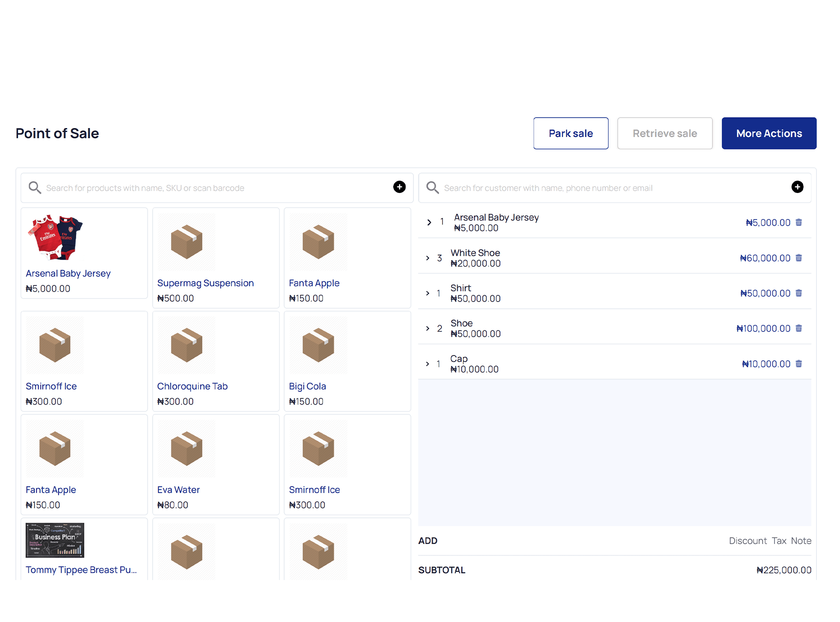Click the Park sale button
Screen dimensions: 840x622
(x=571, y=133)
